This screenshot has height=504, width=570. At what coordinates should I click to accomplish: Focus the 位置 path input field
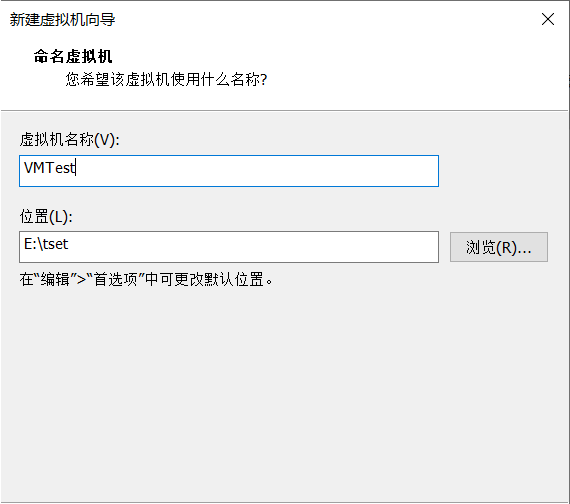pos(229,247)
